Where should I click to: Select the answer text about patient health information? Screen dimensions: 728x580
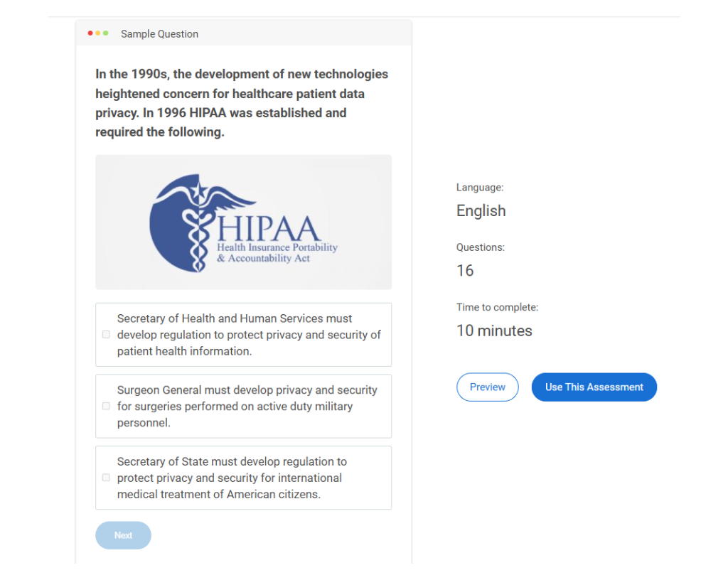click(249, 335)
